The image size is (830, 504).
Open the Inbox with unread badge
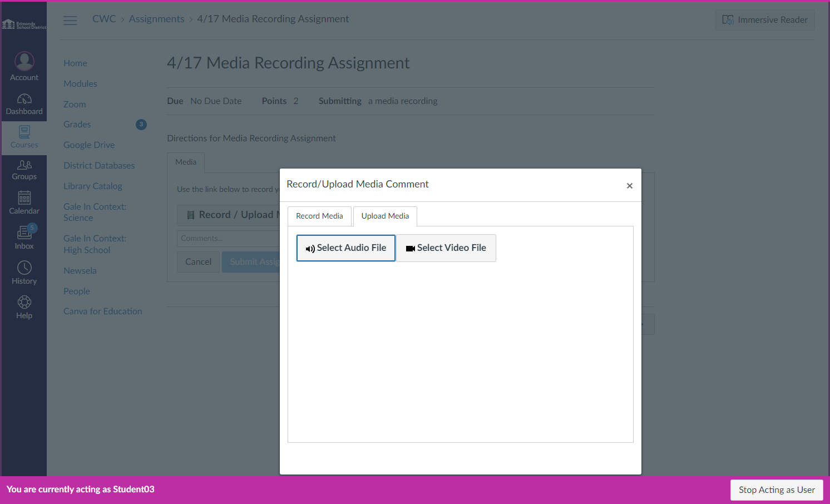click(24, 238)
